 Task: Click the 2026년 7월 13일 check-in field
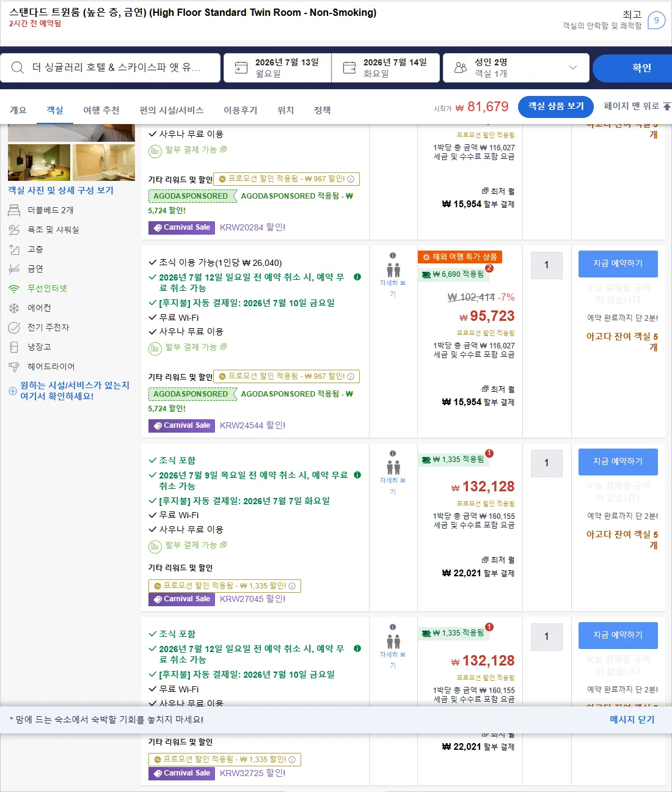(x=278, y=68)
